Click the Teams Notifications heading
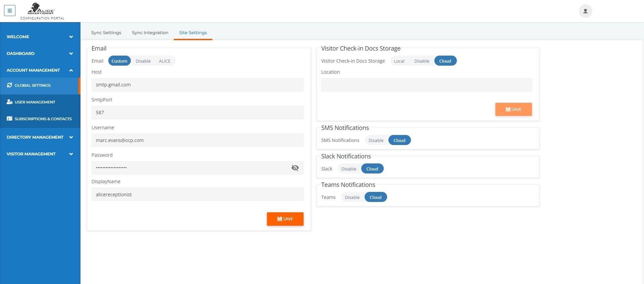Image resolution: width=644 pixels, height=284 pixels. 348,185
